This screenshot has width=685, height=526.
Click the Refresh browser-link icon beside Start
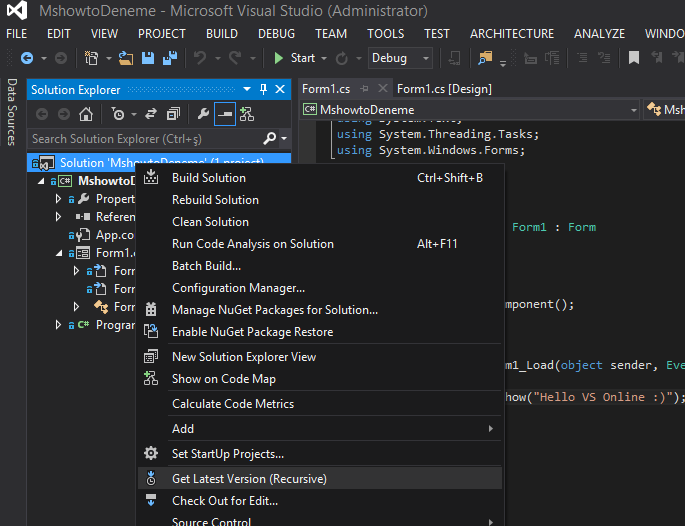click(x=342, y=58)
